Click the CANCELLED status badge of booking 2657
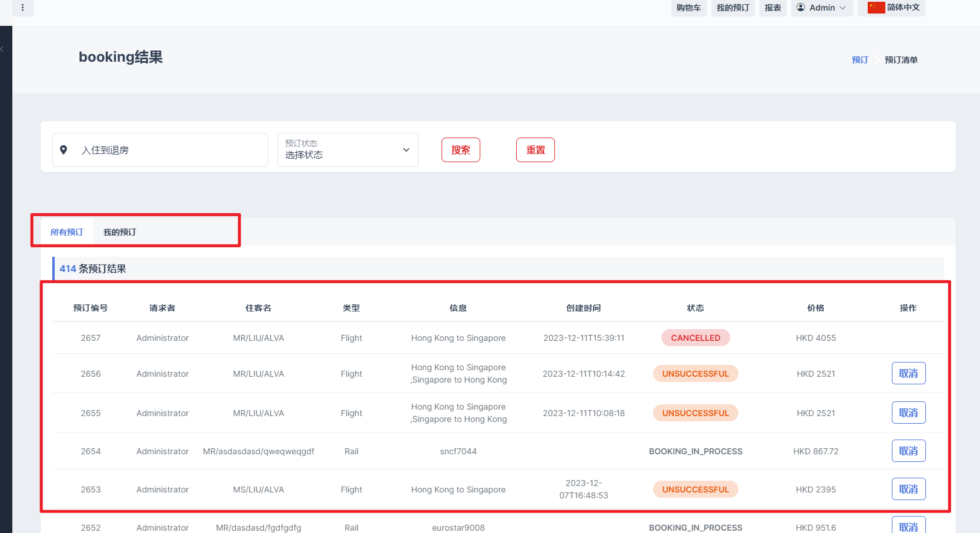 [695, 338]
